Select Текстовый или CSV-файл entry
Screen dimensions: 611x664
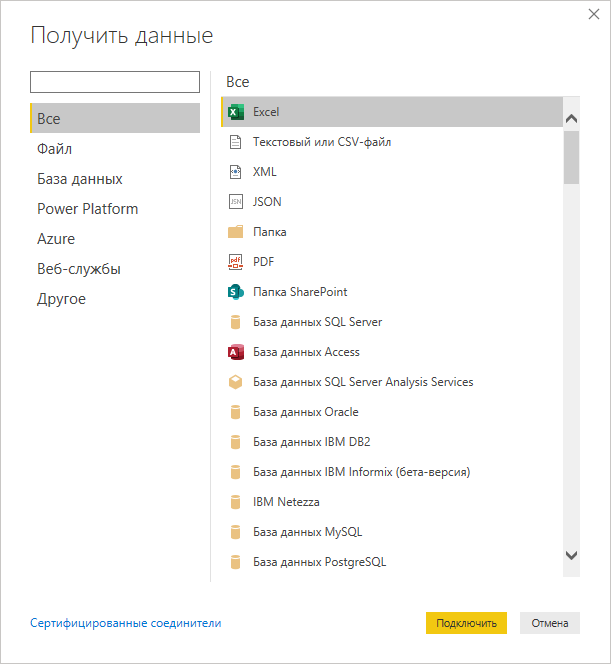322,142
